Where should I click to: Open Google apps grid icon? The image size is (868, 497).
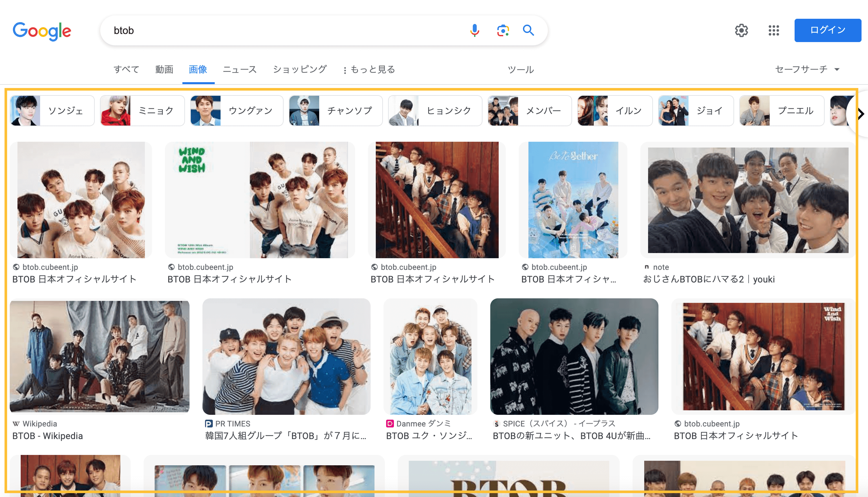pos(774,30)
